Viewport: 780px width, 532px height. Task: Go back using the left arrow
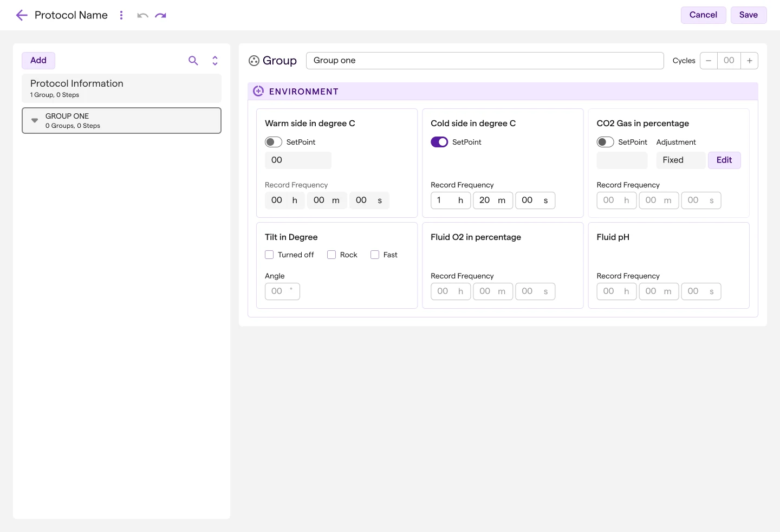point(22,15)
